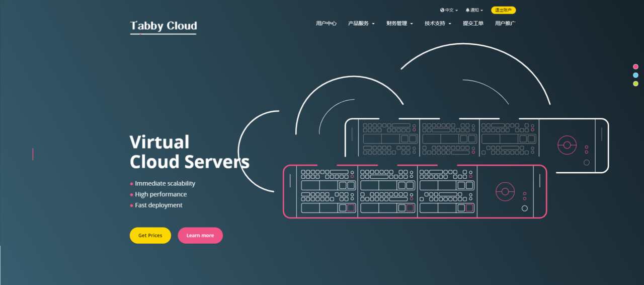
Task: Click the yellow Get Prices button
Action: tap(150, 235)
